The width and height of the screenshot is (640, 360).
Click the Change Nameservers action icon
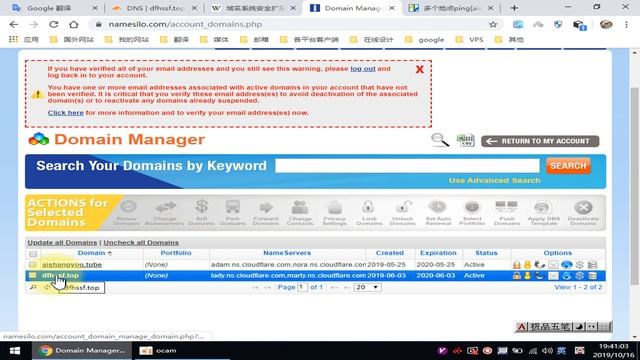coord(165,207)
